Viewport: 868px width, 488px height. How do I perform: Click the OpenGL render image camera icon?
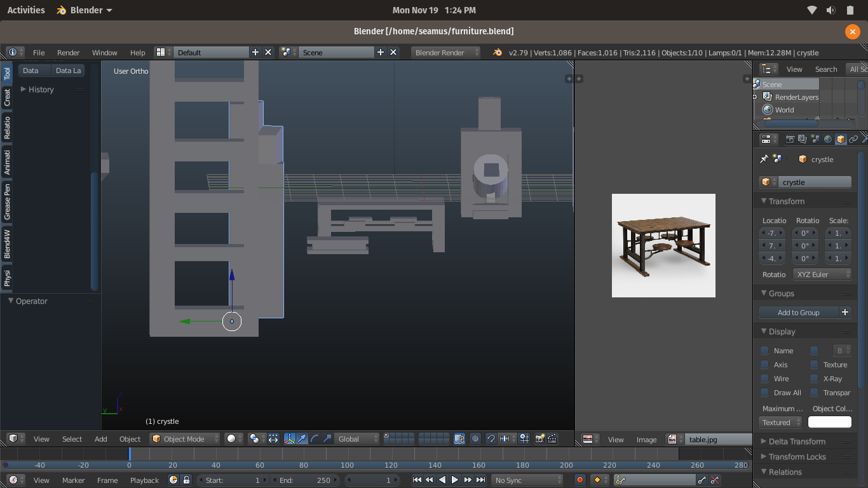tap(540, 438)
